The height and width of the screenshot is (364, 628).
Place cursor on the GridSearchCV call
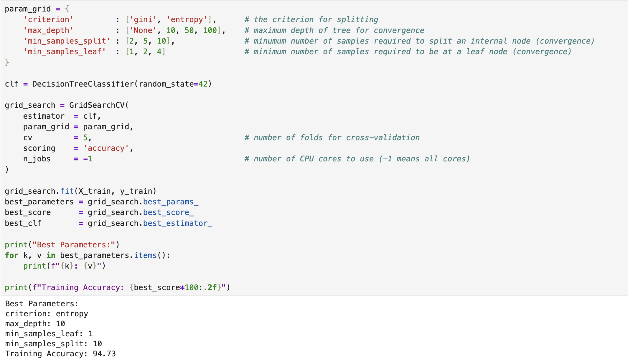click(97, 105)
